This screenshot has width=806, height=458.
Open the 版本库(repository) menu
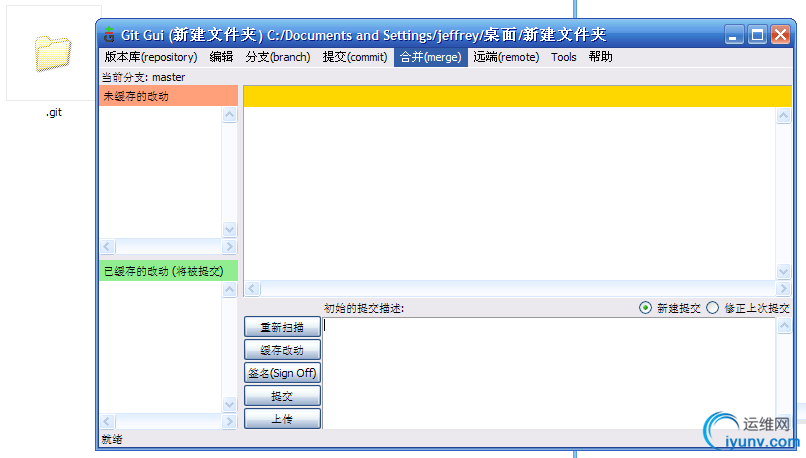[151, 57]
